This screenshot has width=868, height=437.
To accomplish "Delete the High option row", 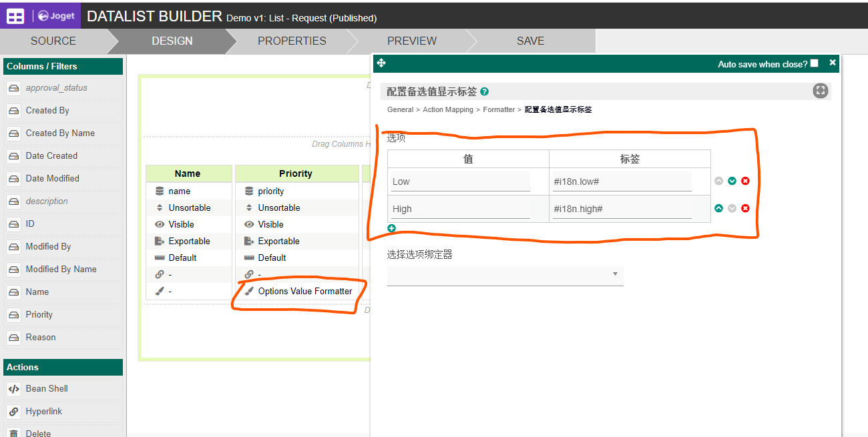I will (745, 208).
